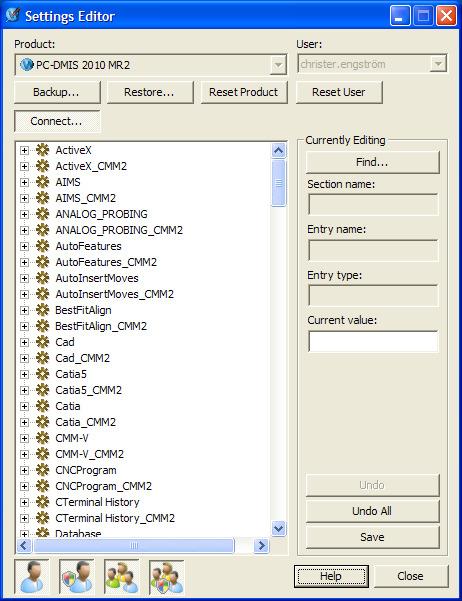Click the gear icon beside Catia_CMM2
This screenshot has width=462, height=601.
click(43, 422)
